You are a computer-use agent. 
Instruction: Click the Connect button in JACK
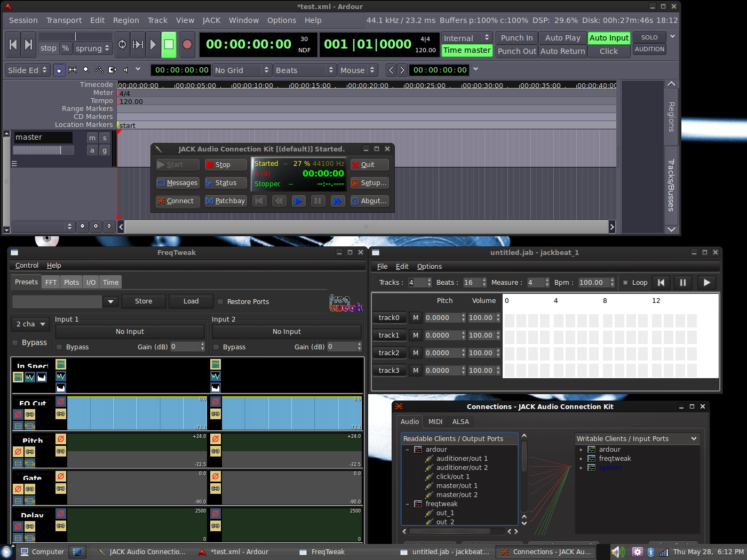pos(176,201)
